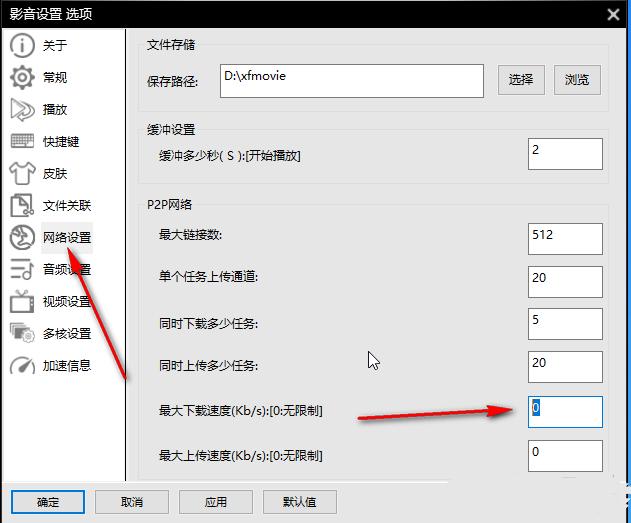This screenshot has height=523, width=631.
Task: Click the save path field showing D:\xfmovie
Action: (352, 80)
